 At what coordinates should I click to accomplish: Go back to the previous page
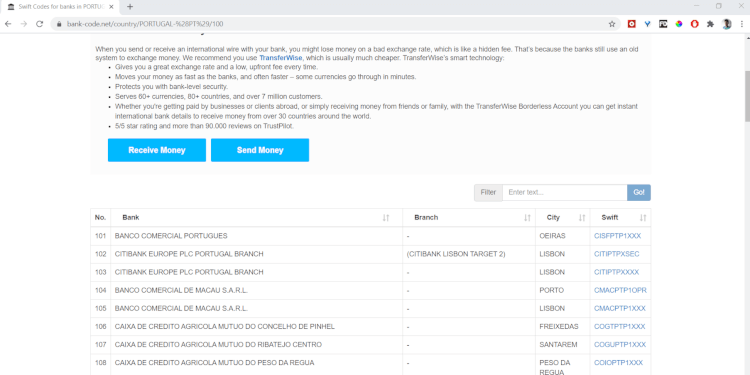coord(8,24)
